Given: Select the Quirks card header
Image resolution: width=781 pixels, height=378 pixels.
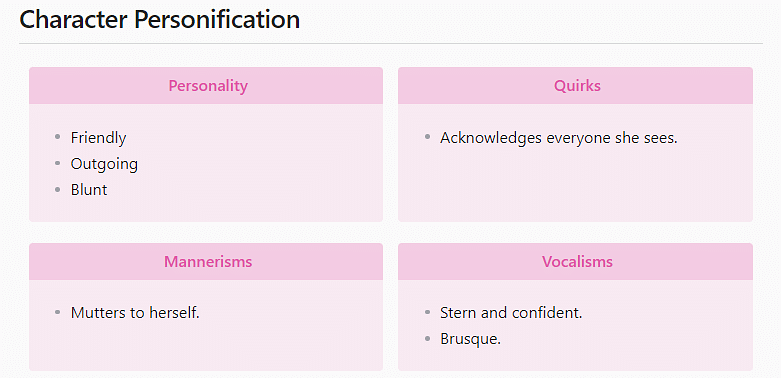Looking at the screenshot, I should pyautogui.click(x=577, y=86).
